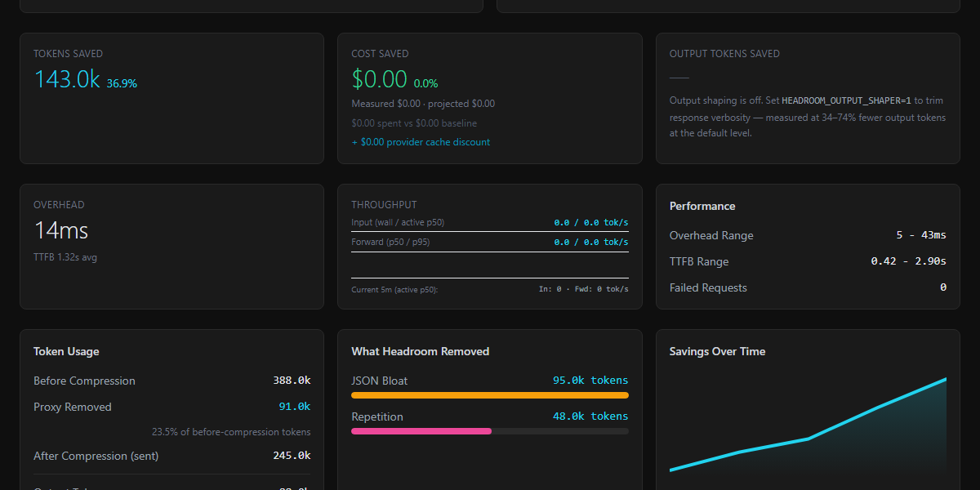980x490 pixels.
Task: Click the JSON Bloat label
Action: point(380,381)
